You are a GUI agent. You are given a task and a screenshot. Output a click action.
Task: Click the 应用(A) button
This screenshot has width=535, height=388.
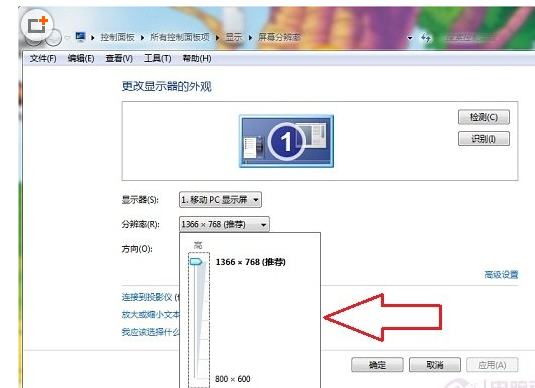click(x=492, y=365)
